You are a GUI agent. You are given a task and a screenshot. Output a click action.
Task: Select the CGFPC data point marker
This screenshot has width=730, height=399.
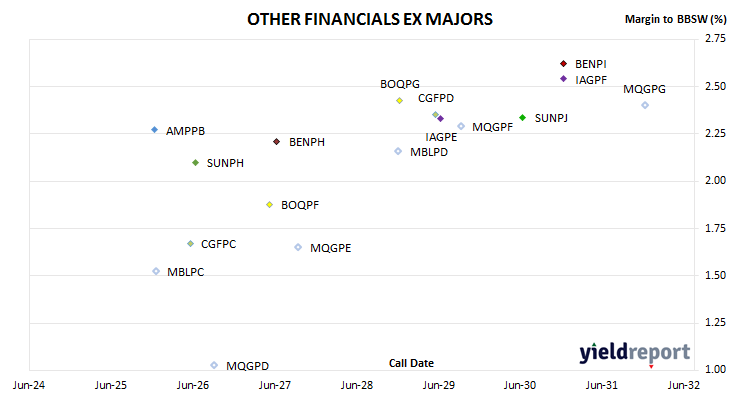pyautogui.click(x=190, y=243)
